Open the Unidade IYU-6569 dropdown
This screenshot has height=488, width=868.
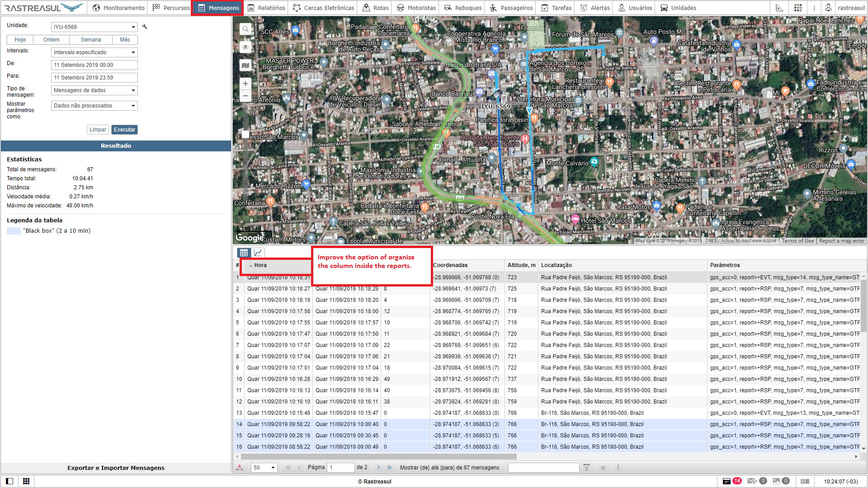(94, 27)
